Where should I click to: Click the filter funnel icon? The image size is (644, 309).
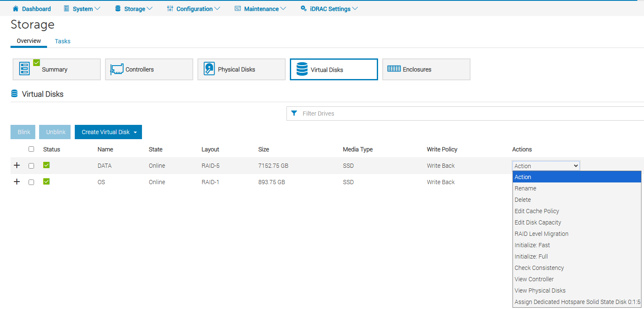coord(294,114)
